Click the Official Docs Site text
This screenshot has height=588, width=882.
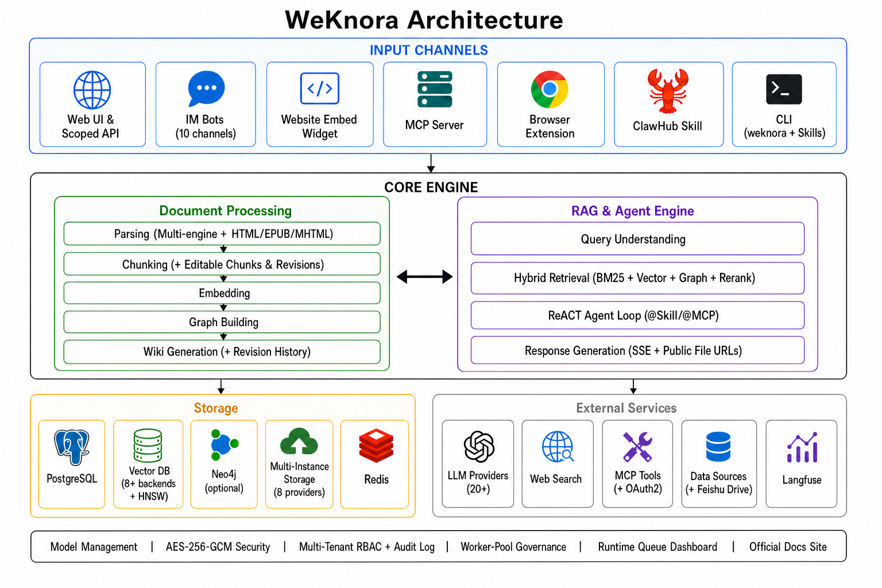point(788,547)
